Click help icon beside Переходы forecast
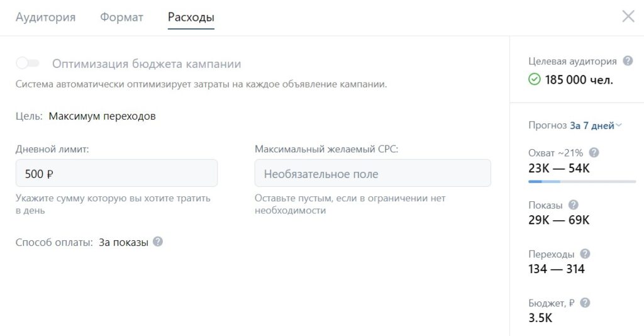The height and width of the screenshot is (336, 644). click(585, 254)
